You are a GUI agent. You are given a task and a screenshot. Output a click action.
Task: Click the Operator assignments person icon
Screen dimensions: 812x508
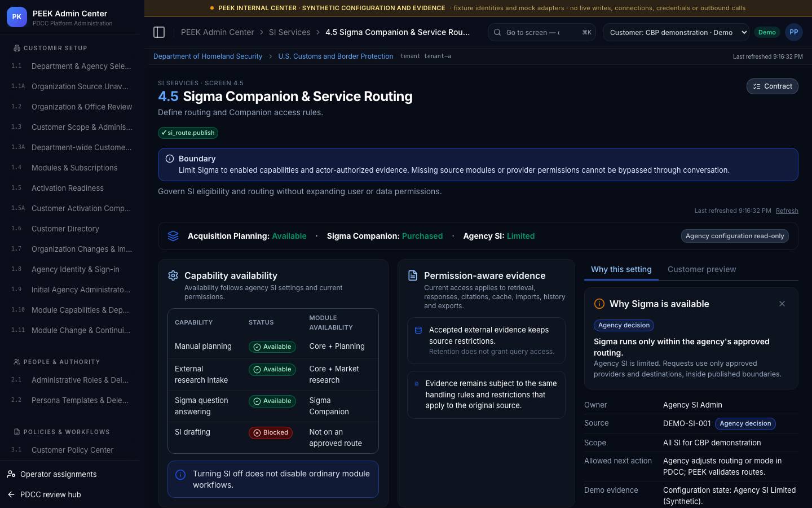click(x=11, y=474)
